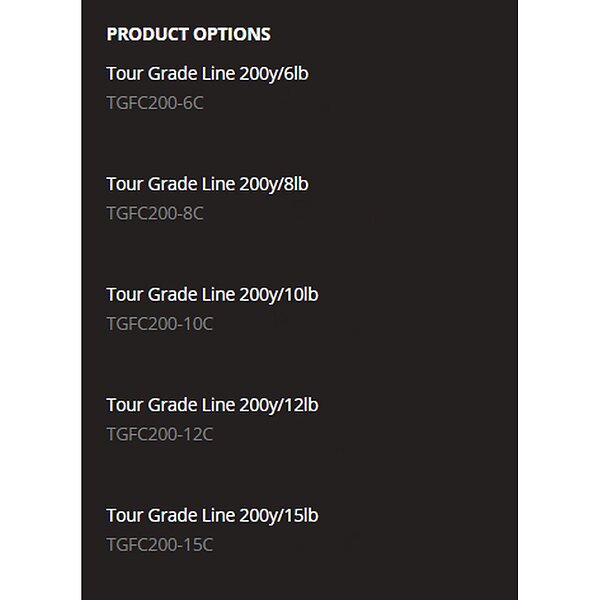
Task: Click SKU code TGFC200-8C
Action: 155,213
